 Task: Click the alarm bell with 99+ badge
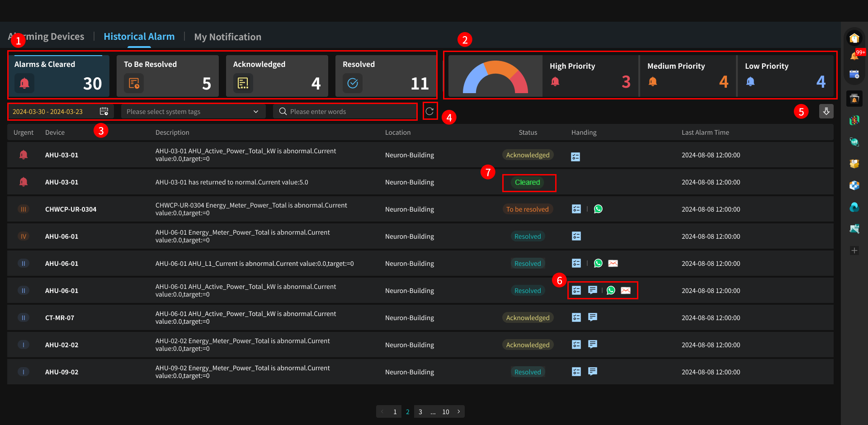(x=854, y=56)
